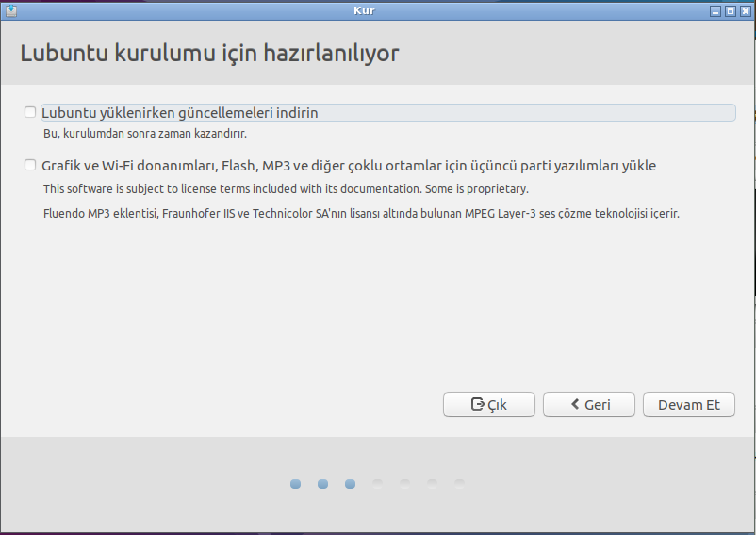
Task: Open window menu icon in title bar
Action: pos(11,11)
